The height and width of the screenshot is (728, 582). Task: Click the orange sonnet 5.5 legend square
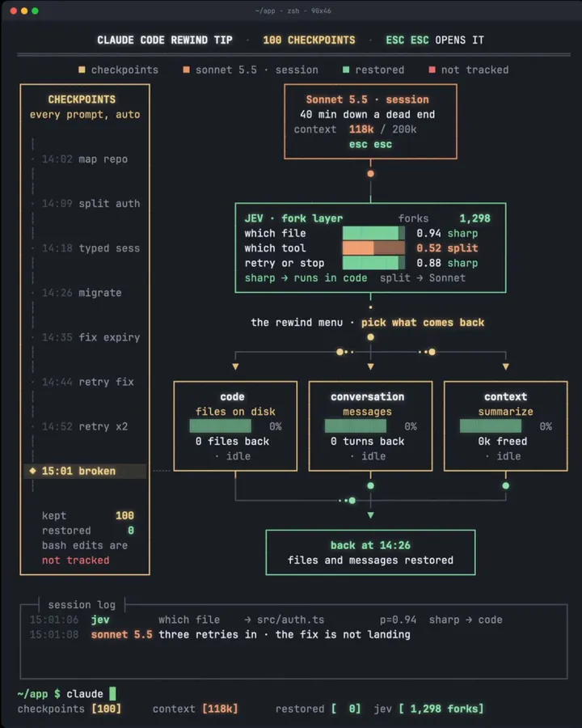pos(186,70)
